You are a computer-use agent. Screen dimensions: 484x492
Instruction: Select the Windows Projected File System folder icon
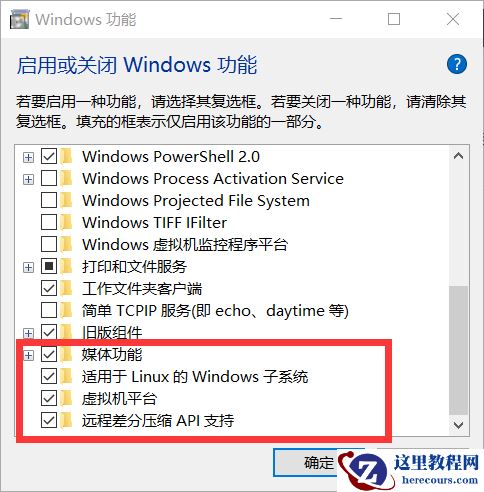[67, 200]
